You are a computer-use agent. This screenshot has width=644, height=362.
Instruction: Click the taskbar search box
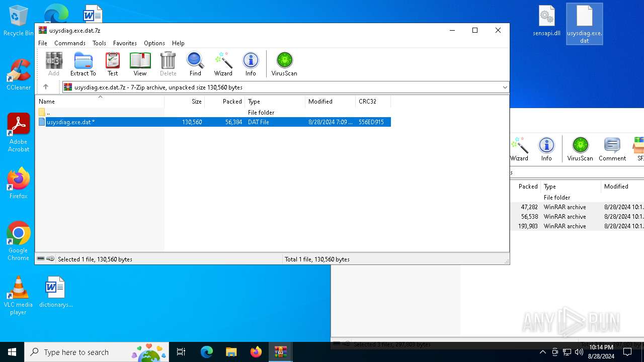pos(97,352)
